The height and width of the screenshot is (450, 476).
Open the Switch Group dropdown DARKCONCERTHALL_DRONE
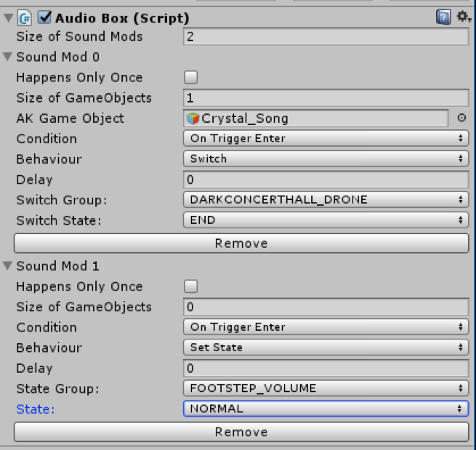(326, 199)
